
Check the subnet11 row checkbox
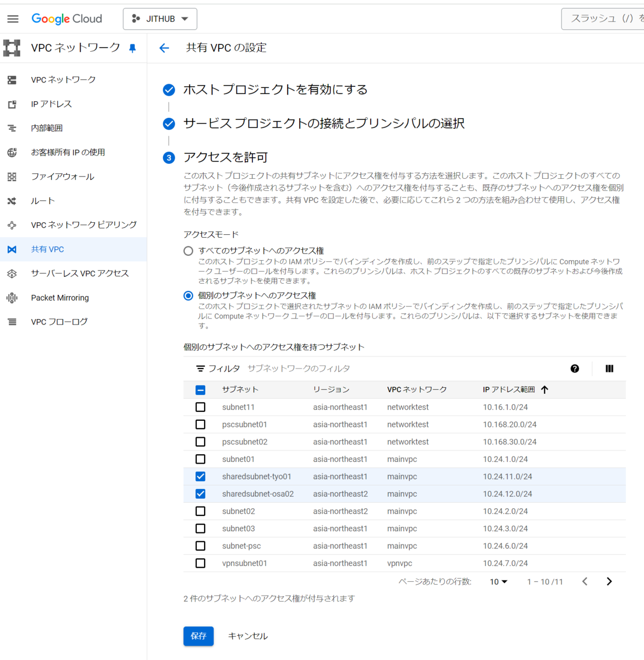pos(200,407)
